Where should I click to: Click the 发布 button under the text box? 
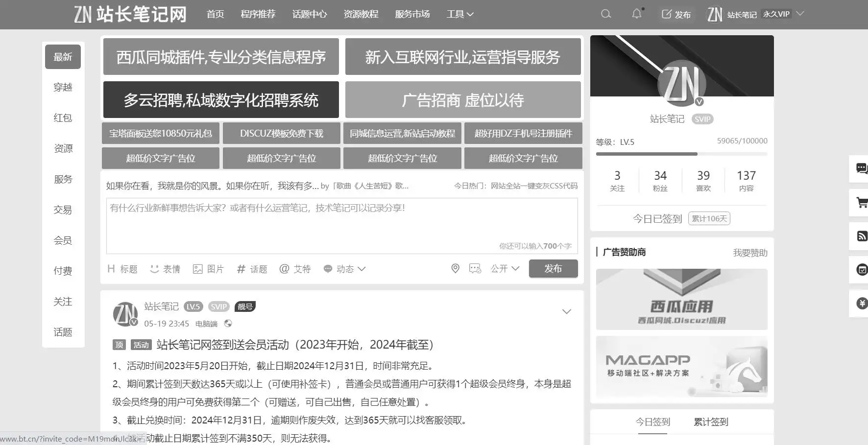553,268
